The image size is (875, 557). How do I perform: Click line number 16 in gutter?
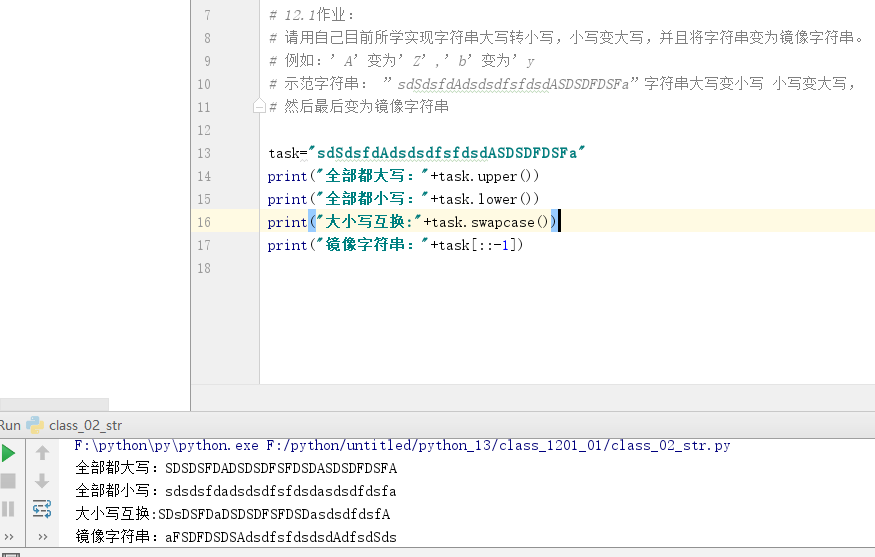tap(204, 222)
